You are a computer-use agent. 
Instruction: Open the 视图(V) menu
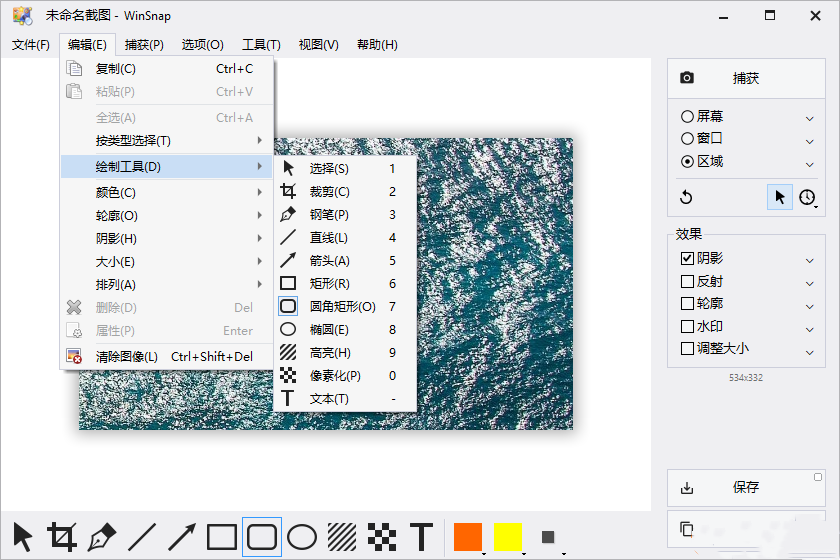pos(318,44)
